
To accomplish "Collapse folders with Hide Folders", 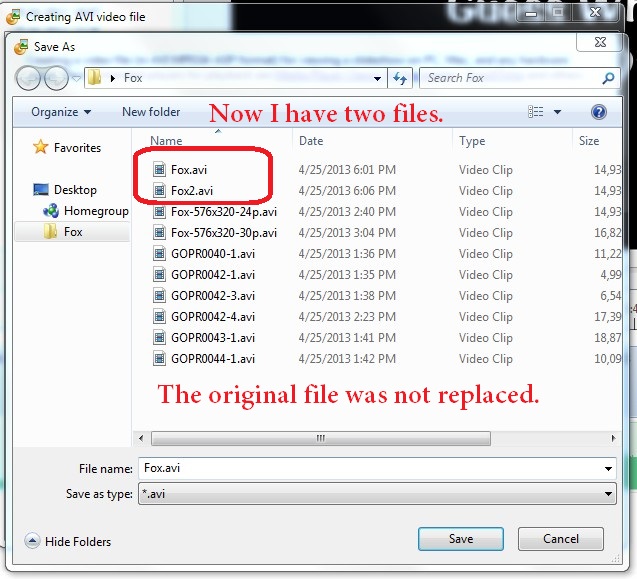I will (68, 541).
